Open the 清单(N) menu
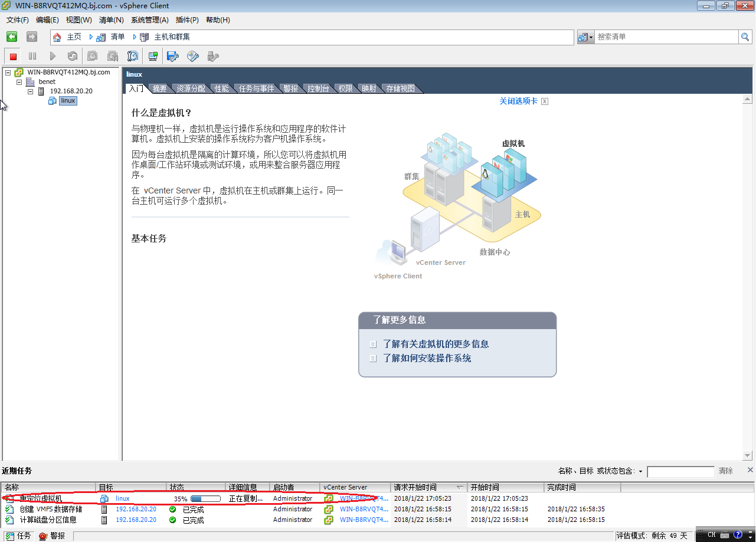 point(111,20)
